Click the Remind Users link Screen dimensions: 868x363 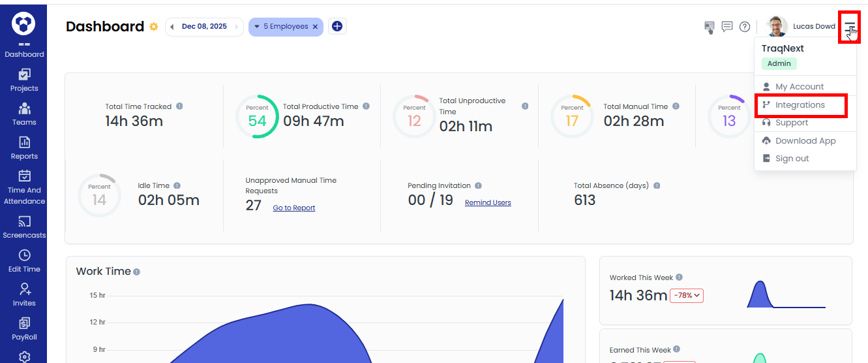pyautogui.click(x=488, y=202)
